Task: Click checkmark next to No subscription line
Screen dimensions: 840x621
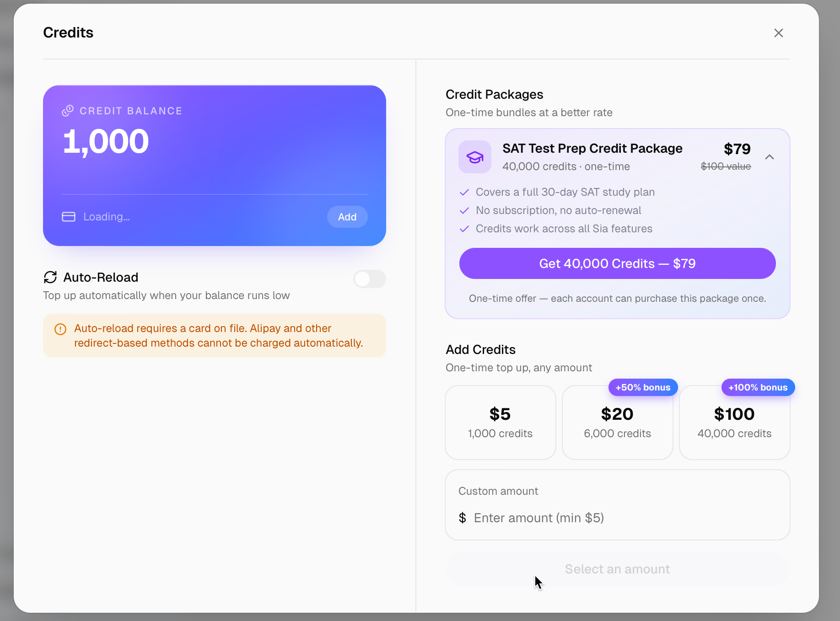Action: tap(464, 210)
